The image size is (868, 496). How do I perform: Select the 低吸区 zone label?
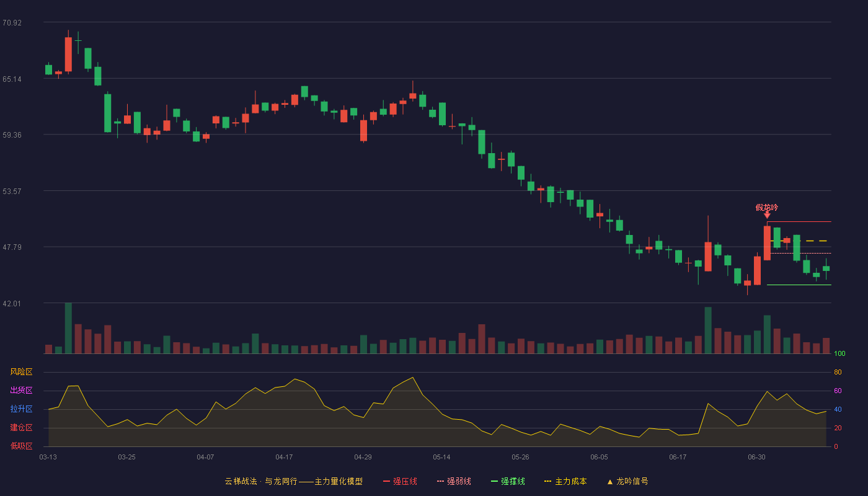click(x=21, y=446)
